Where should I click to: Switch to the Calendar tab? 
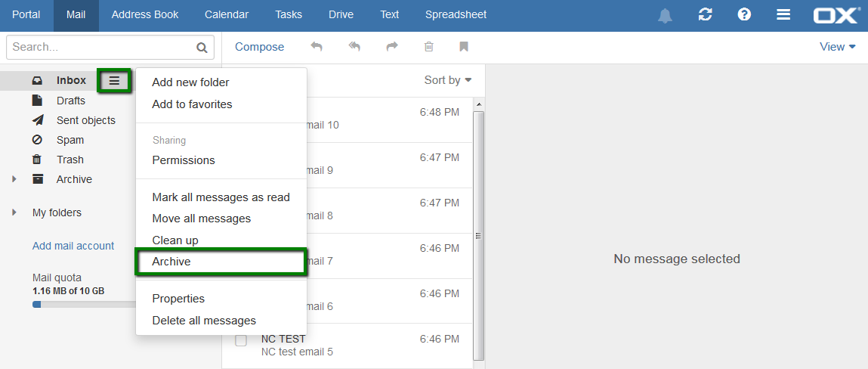tap(227, 15)
